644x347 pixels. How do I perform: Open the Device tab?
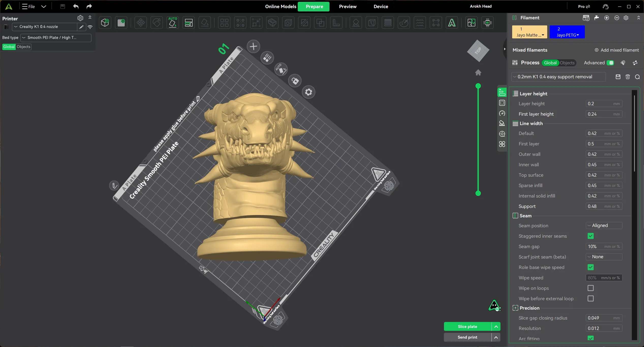pyautogui.click(x=381, y=7)
